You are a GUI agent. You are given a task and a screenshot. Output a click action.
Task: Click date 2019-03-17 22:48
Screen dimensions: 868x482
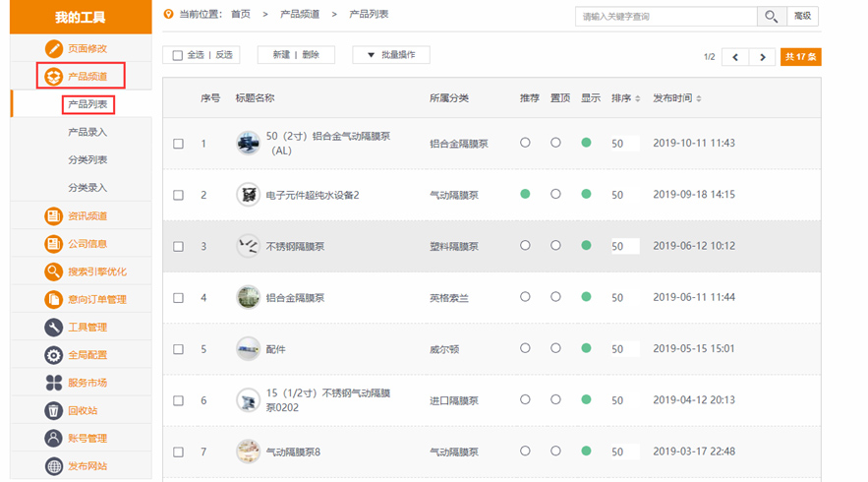coord(694,452)
